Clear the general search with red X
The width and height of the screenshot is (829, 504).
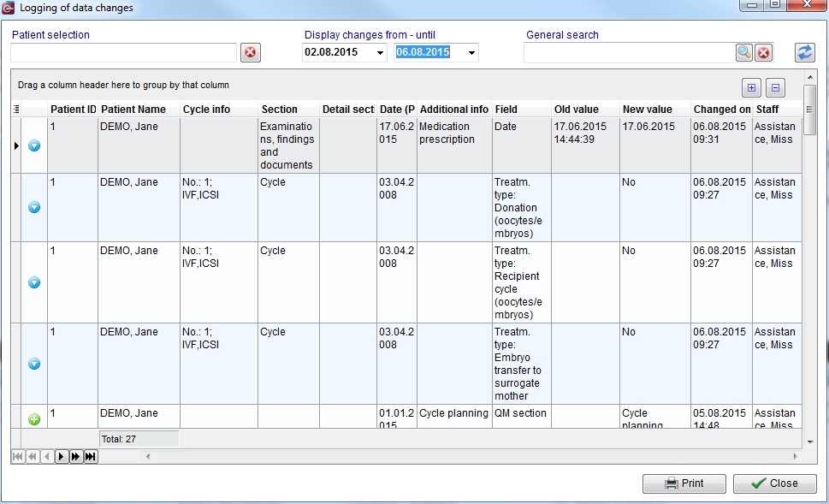(x=763, y=52)
